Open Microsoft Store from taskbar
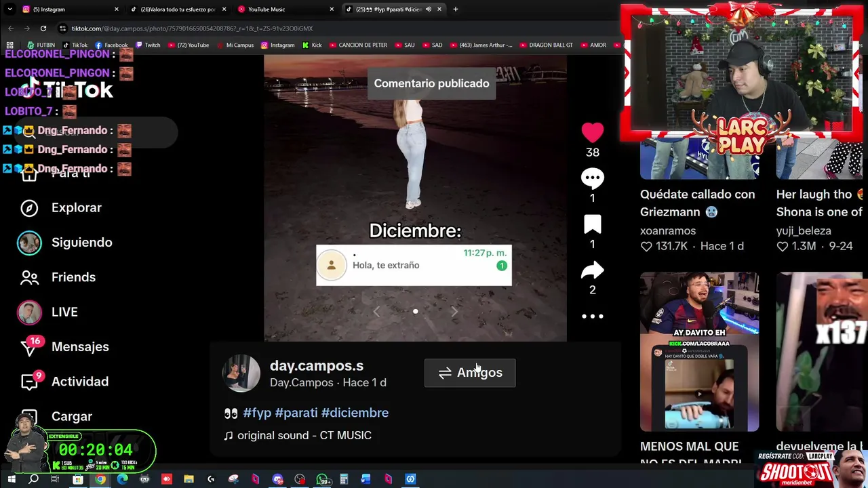The height and width of the screenshot is (488, 868). click(77, 479)
